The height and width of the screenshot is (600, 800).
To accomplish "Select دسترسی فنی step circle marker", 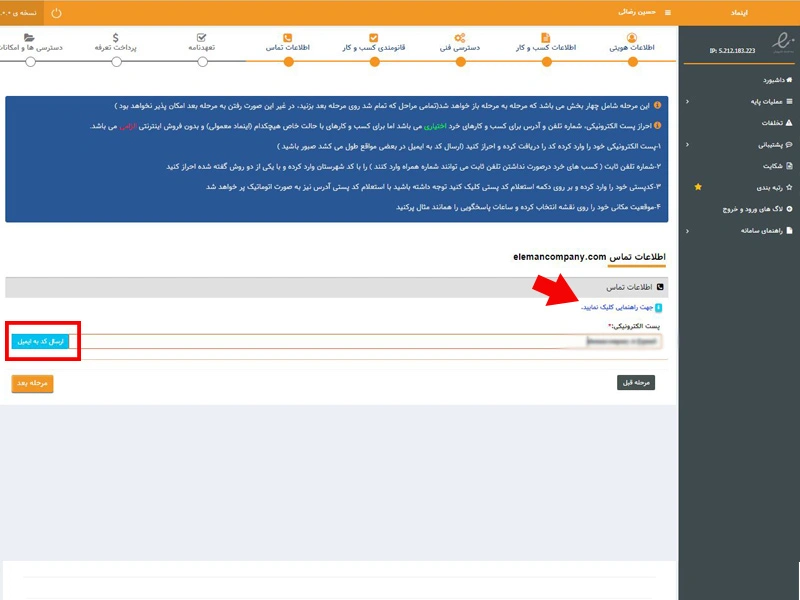I will click(x=461, y=62).
